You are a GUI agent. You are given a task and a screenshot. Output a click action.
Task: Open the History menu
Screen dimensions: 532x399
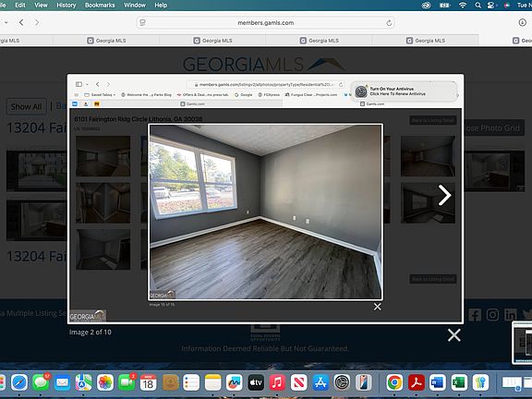(66, 6)
